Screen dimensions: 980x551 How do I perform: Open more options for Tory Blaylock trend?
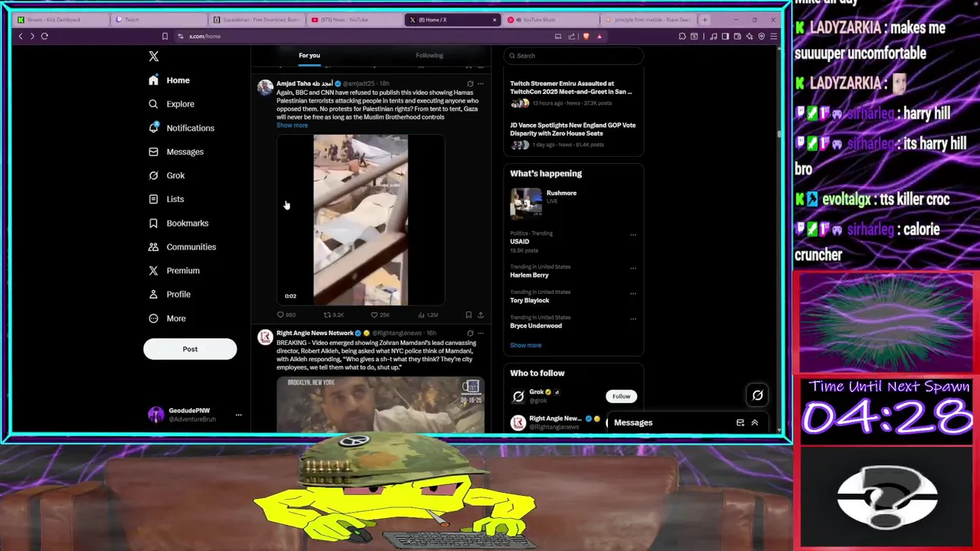(633, 293)
